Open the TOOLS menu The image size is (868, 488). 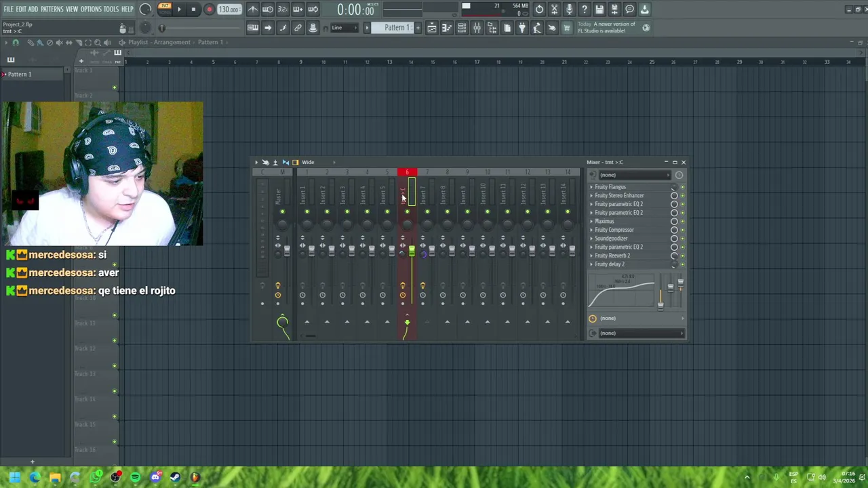click(x=111, y=9)
